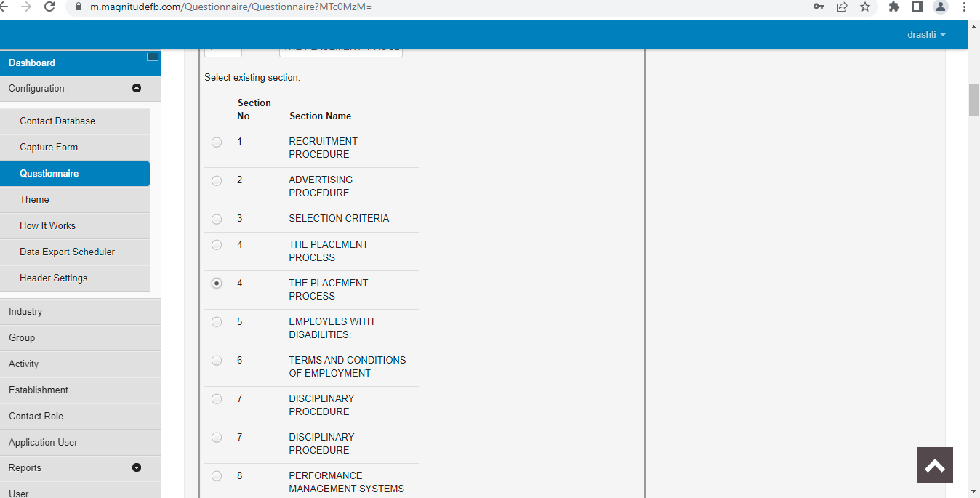
Task: Bookmark page with the star icon
Action: coord(864,7)
